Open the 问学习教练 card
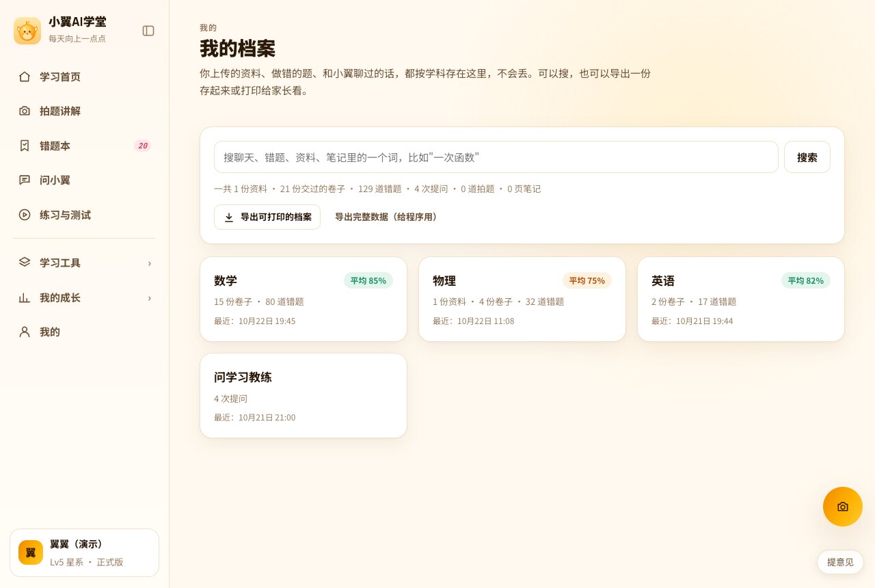Image resolution: width=875 pixels, height=588 pixels. click(304, 396)
